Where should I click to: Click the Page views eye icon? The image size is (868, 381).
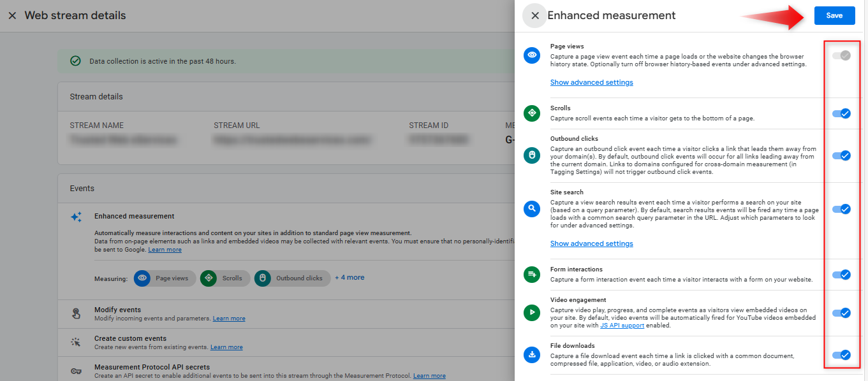(x=531, y=55)
